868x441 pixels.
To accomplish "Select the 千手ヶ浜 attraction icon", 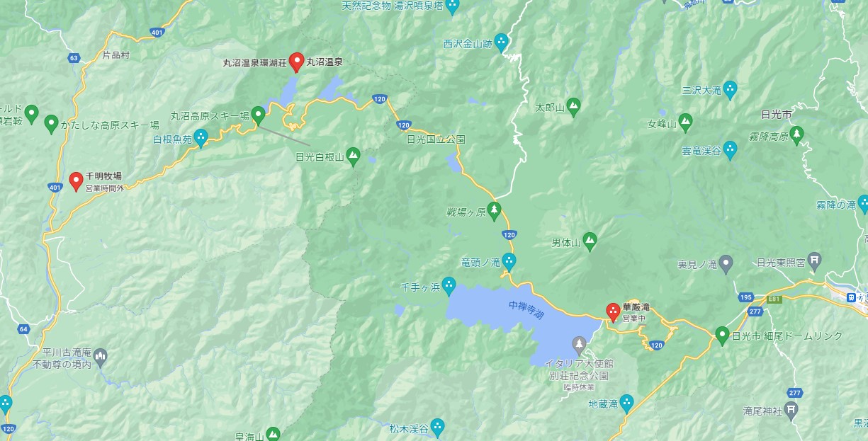I will tap(449, 285).
